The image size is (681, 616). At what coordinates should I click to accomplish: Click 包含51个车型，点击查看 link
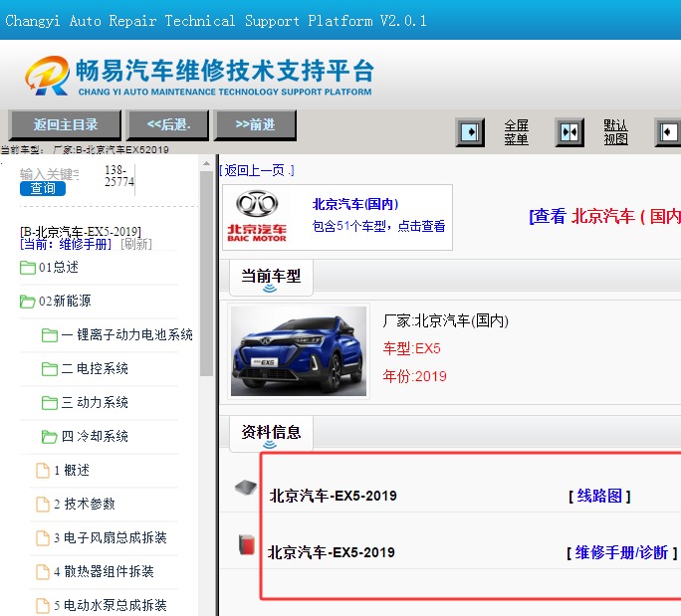378,226
